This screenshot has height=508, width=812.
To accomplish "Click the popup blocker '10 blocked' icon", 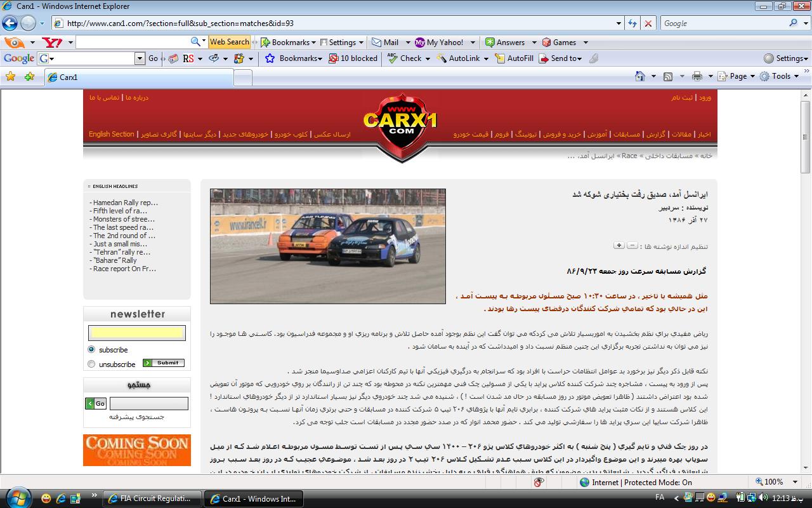I will pos(334,58).
